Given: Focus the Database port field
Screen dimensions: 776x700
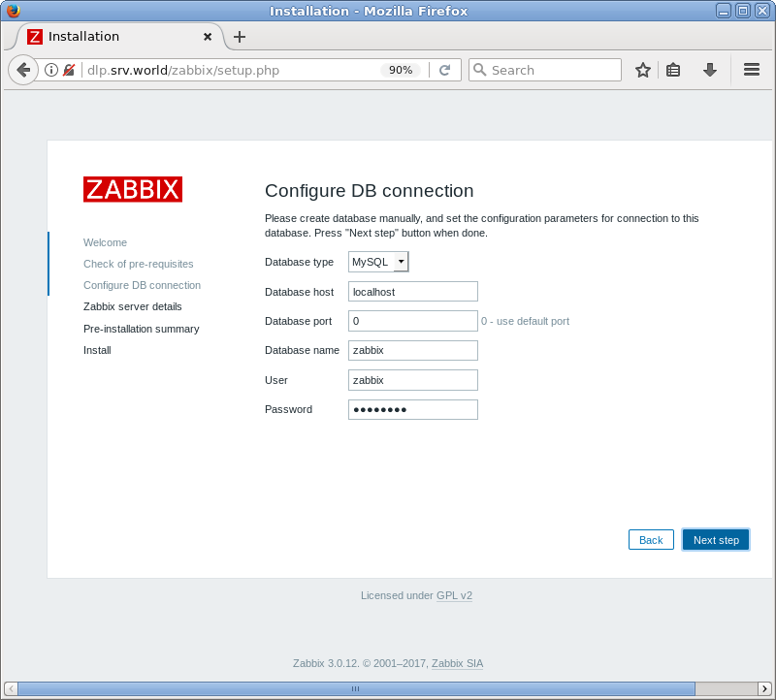Looking at the screenshot, I should pos(413,321).
